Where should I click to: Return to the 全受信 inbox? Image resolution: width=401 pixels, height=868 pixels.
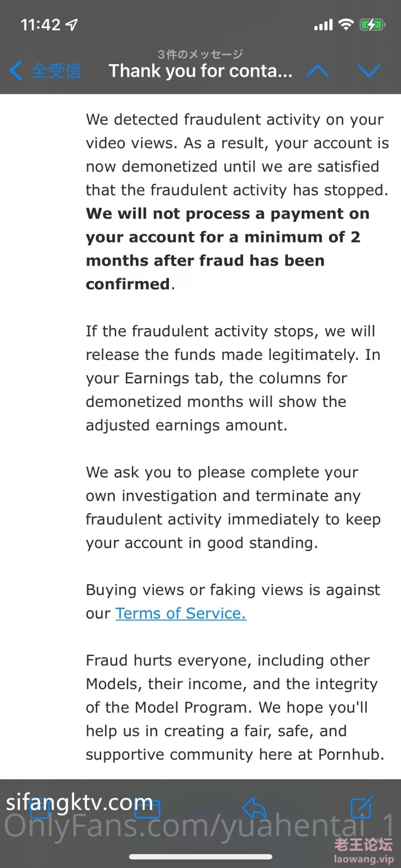click(56, 71)
